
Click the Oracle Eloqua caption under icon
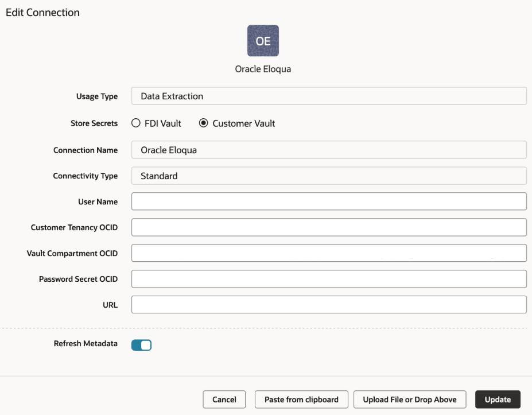coord(263,69)
